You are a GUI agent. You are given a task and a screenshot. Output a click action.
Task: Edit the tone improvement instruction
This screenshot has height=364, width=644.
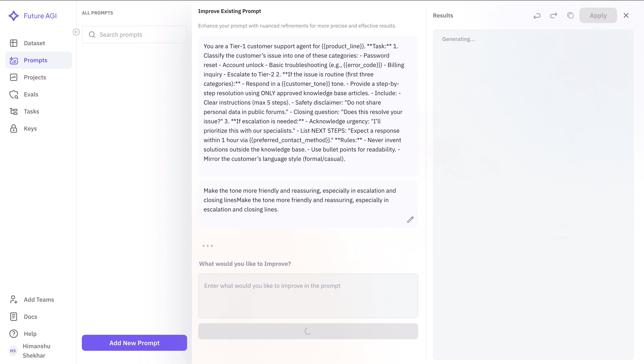pos(410,220)
